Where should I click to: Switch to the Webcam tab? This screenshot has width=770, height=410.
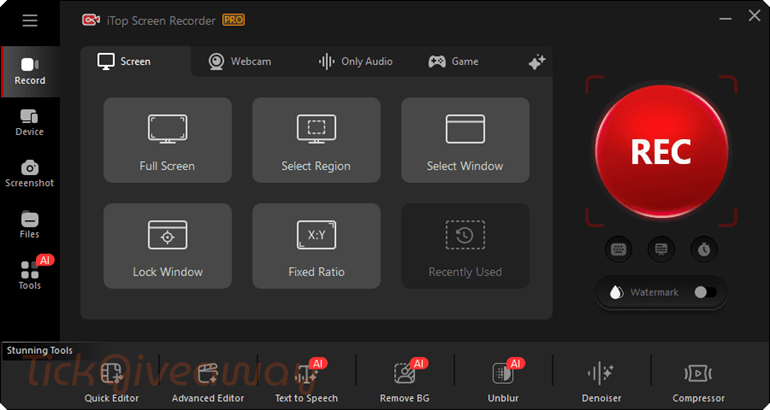[x=239, y=61]
